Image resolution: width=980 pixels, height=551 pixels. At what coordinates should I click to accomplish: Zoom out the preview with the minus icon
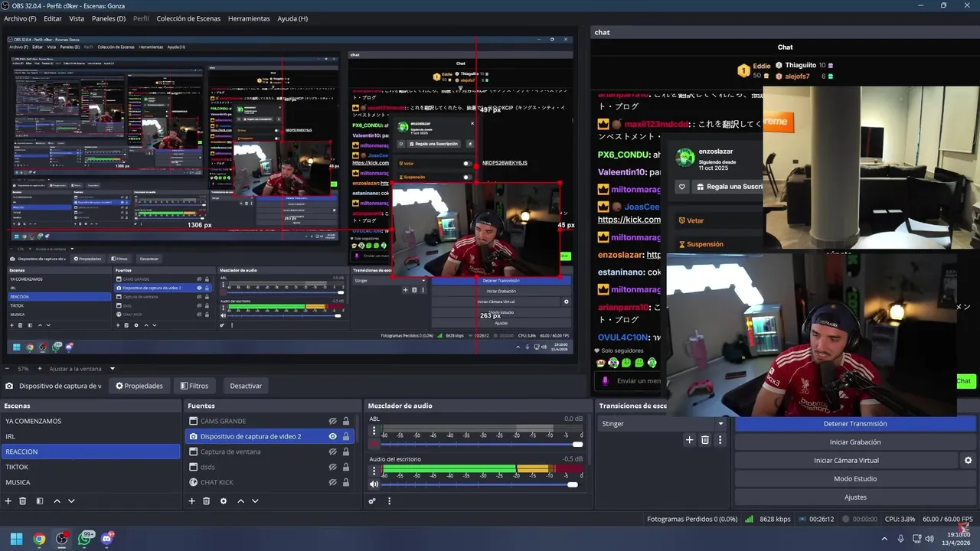(x=8, y=369)
